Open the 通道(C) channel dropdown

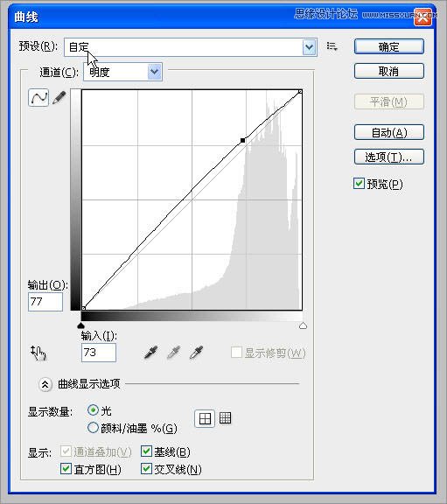coord(122,72)
